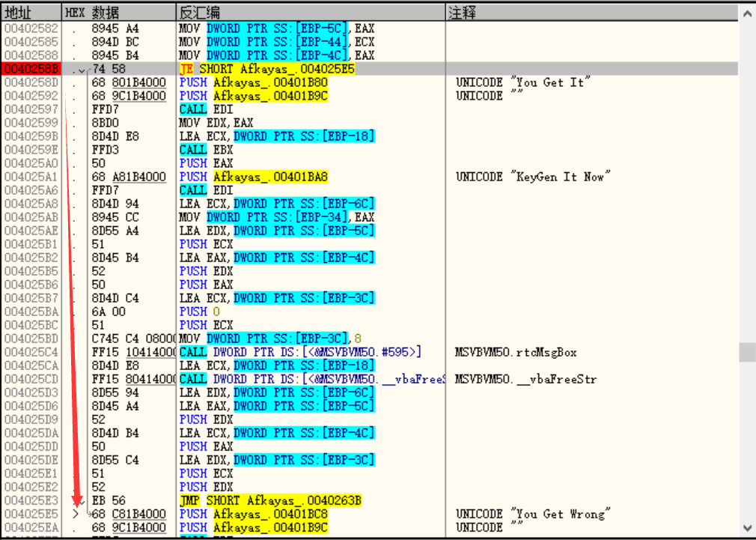Select PUSH ECX at address 004025E1
This screenshot has height=540, width=756.
click(207, 474)
